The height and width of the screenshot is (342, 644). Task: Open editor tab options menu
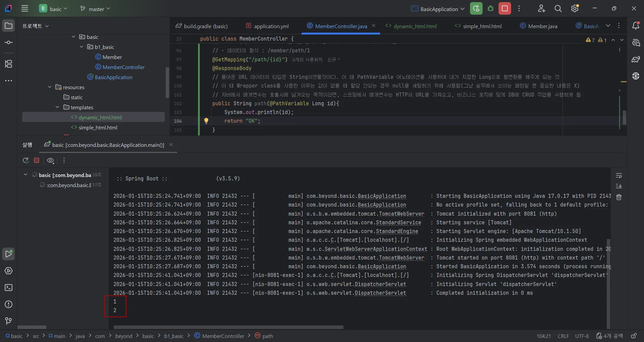click(x=619, y=26)
